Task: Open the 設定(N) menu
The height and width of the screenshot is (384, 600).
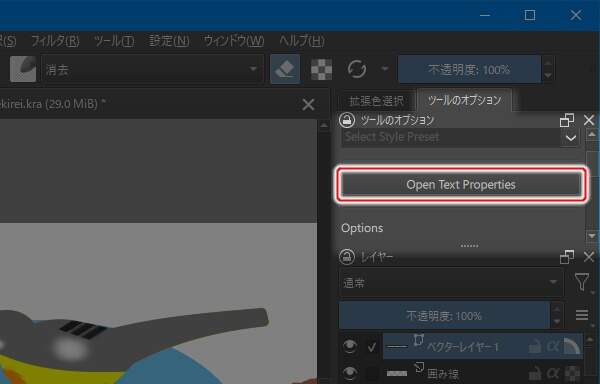Action: (169, 41)
